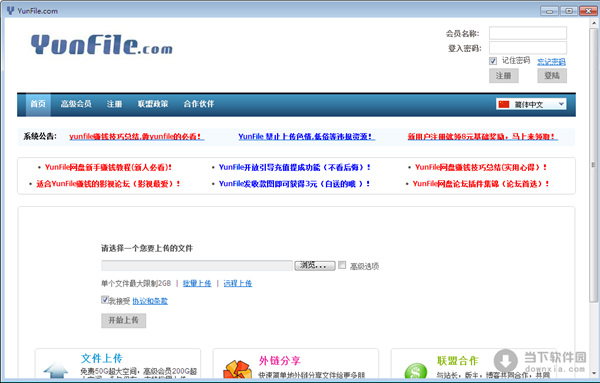Open announcement 新用户注册就送8元 link
Image resolution: width=600 pixels, height=383 pixels.
pyautogui.click(x=482, y=137)
